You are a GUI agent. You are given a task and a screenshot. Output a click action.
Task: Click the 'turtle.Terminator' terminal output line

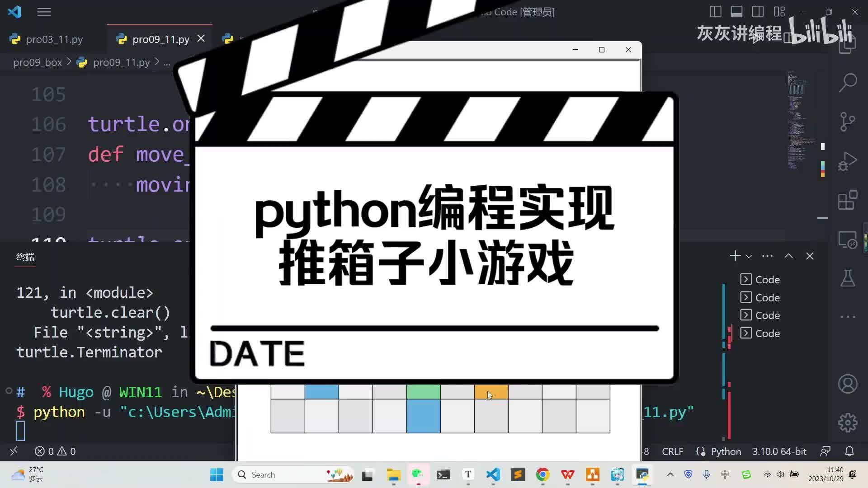point(89,352)
